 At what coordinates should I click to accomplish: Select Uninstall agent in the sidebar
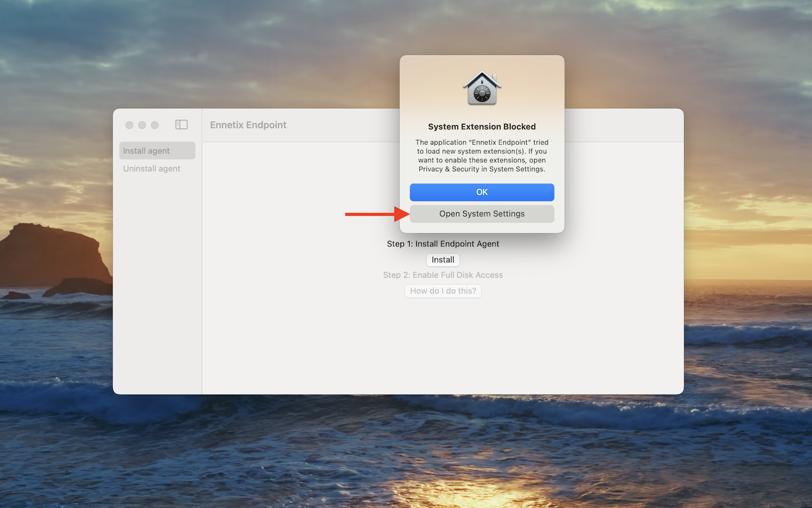click(x=157, y=168)
